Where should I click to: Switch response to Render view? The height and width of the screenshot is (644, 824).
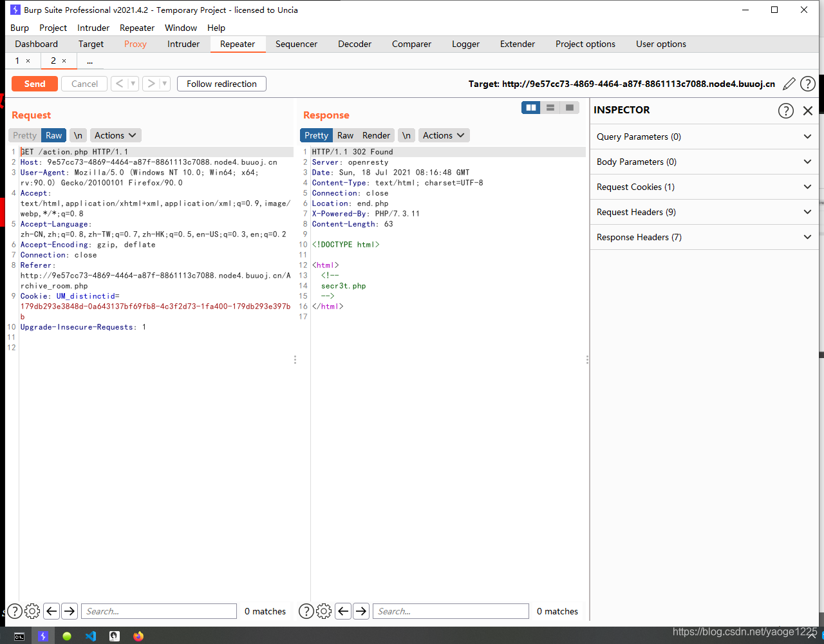[x=376, y=135]
